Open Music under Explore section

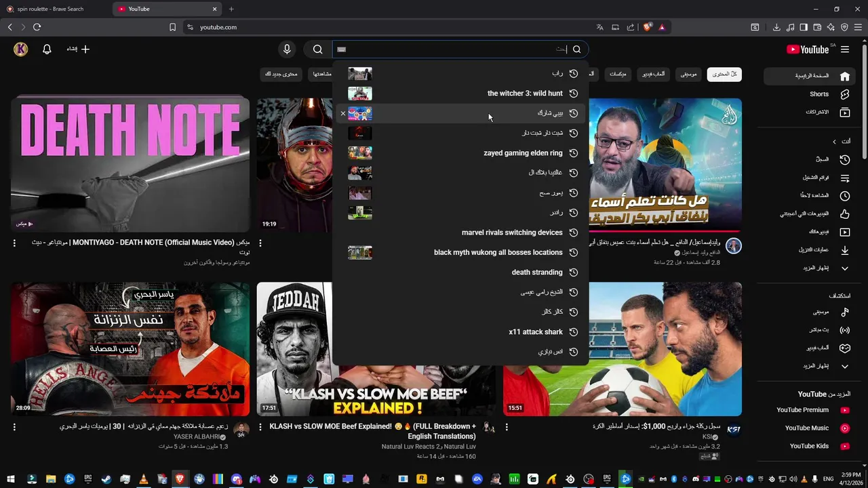click(x=808, y=312)
